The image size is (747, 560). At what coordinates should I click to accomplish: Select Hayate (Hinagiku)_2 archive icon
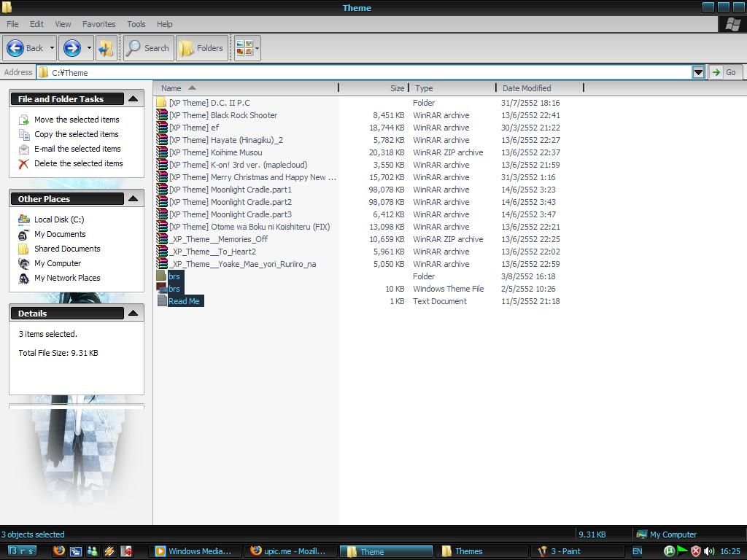pos(161,139)
